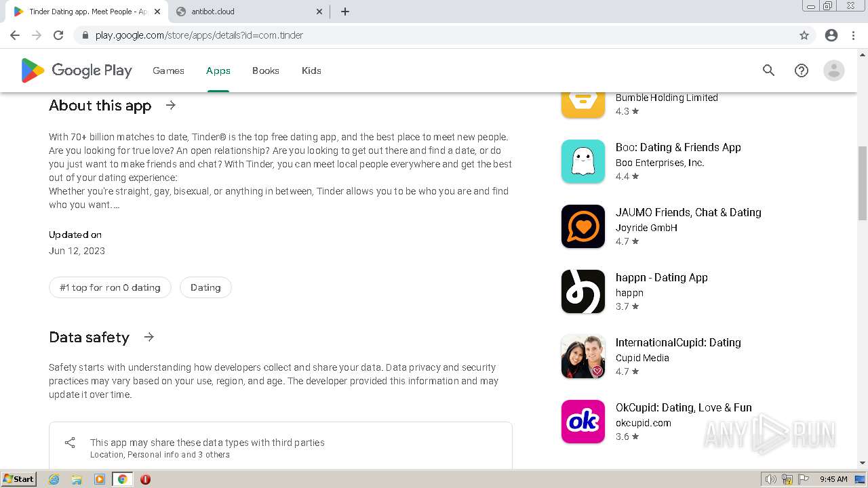Click the Data safety heading
The width and height of the screenshot is (868, 488).
89,338
